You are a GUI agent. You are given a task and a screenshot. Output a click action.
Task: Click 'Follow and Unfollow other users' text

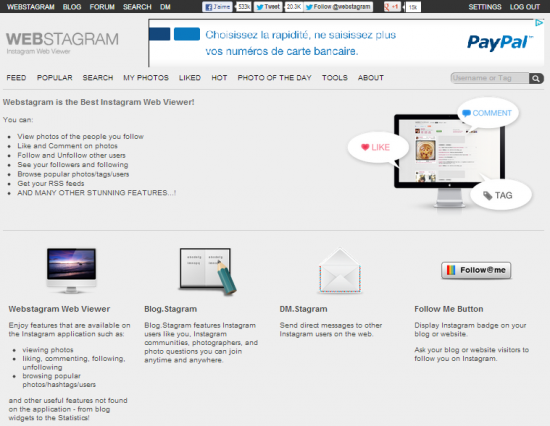click(72, 155)
